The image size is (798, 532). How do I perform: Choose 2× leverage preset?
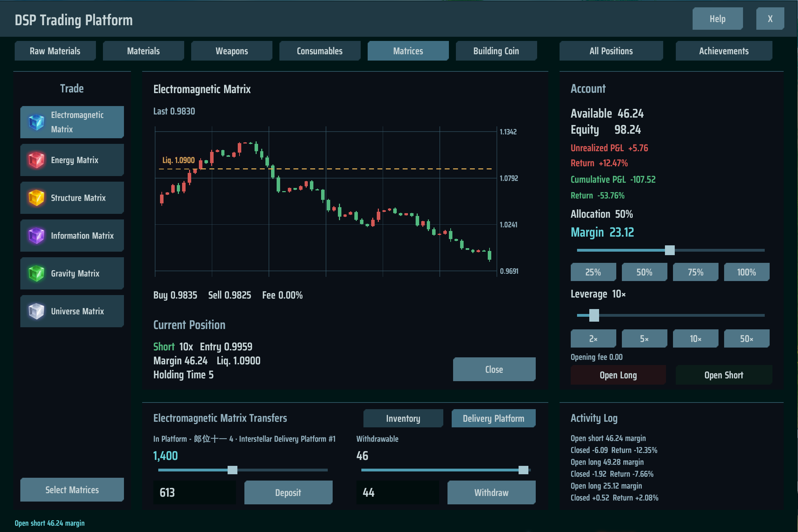coord(593,338)
